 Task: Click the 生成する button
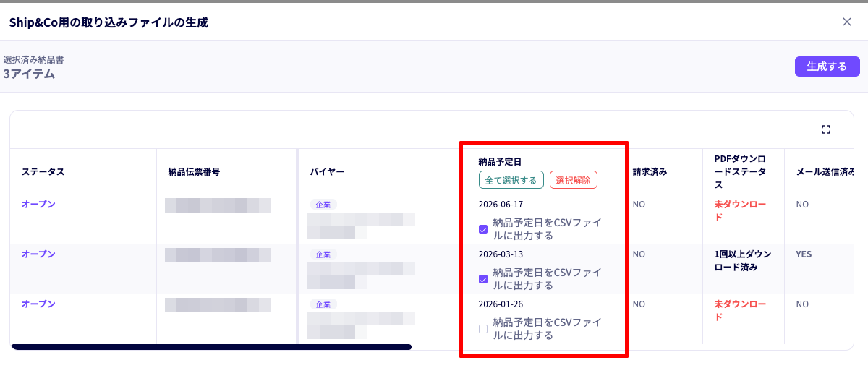827,67
